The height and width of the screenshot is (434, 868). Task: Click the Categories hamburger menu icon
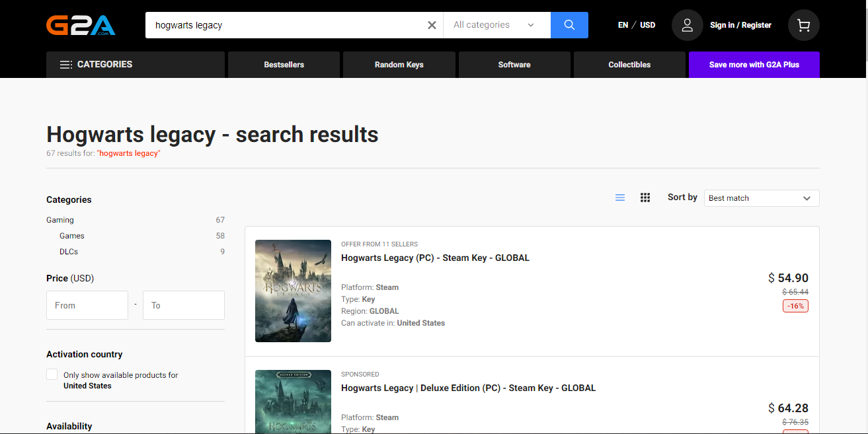click(66, 65)
